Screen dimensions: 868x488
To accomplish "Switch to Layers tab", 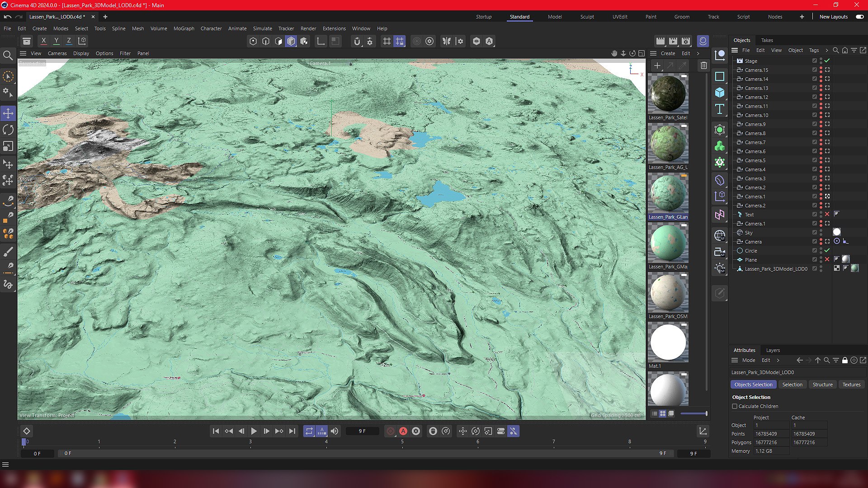I will coord(773,350).
